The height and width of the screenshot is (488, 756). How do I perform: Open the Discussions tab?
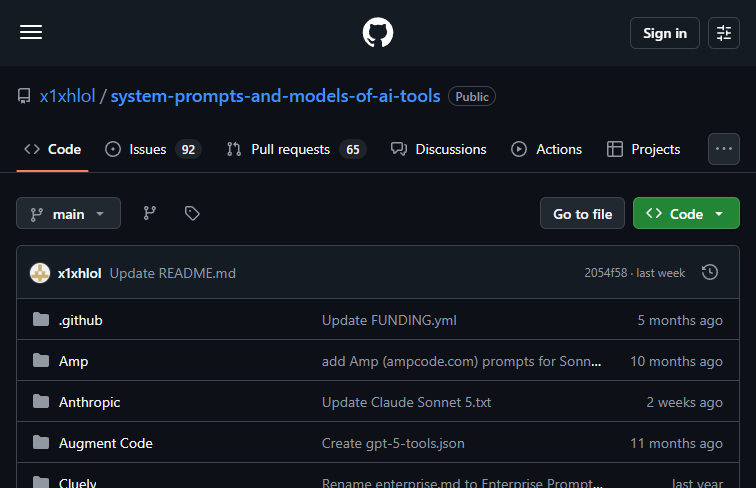[x=439, y=149]
